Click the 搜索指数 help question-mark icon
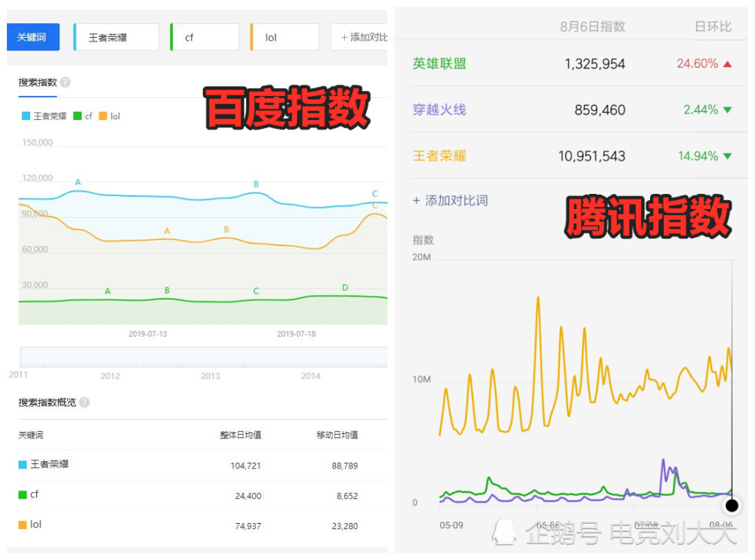This screenshot has height=560, width=755. 64,84
